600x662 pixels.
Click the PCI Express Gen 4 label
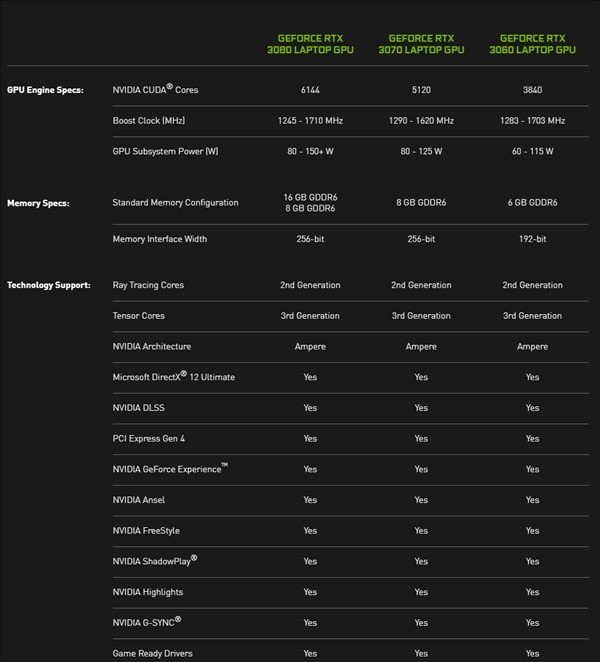pyautogui.click(x=151, y=439)
